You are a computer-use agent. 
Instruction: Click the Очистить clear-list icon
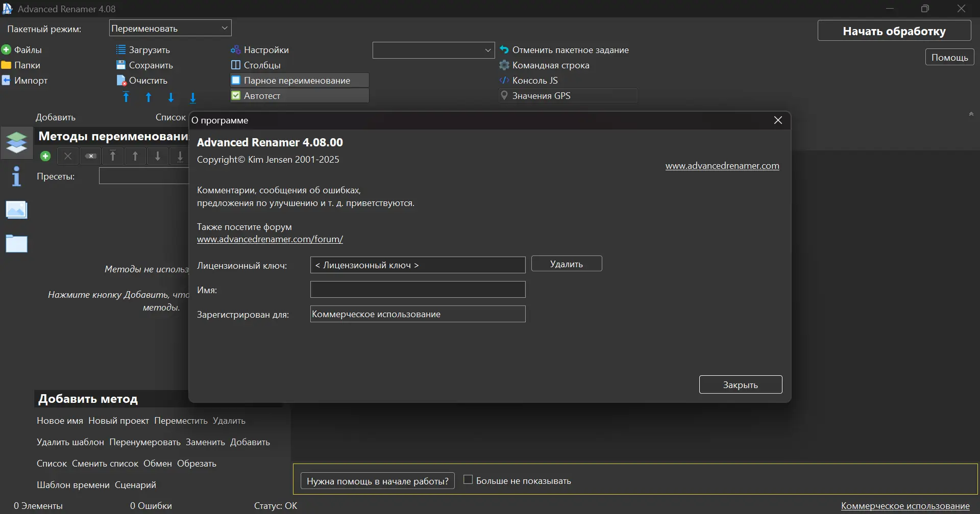(121, 81)
